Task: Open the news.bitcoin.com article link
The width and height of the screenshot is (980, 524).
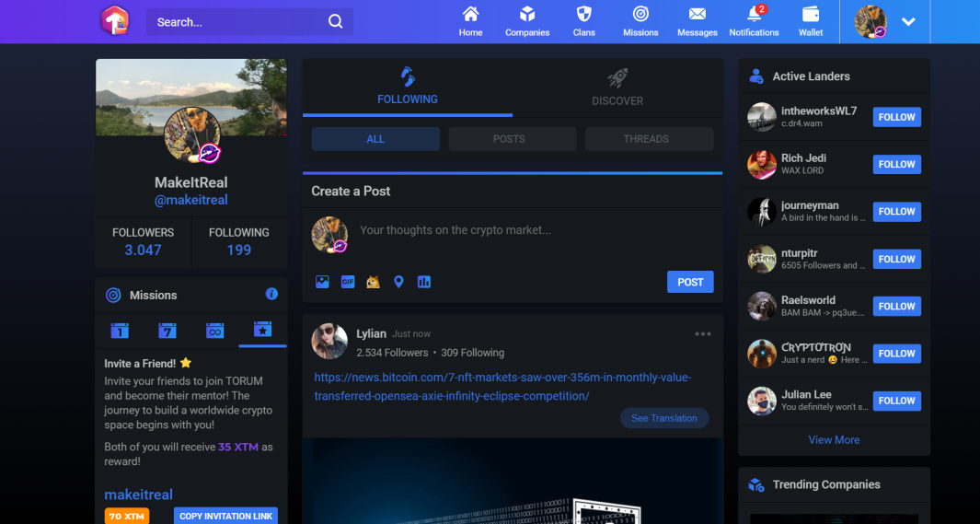Action: pos(502,387)
